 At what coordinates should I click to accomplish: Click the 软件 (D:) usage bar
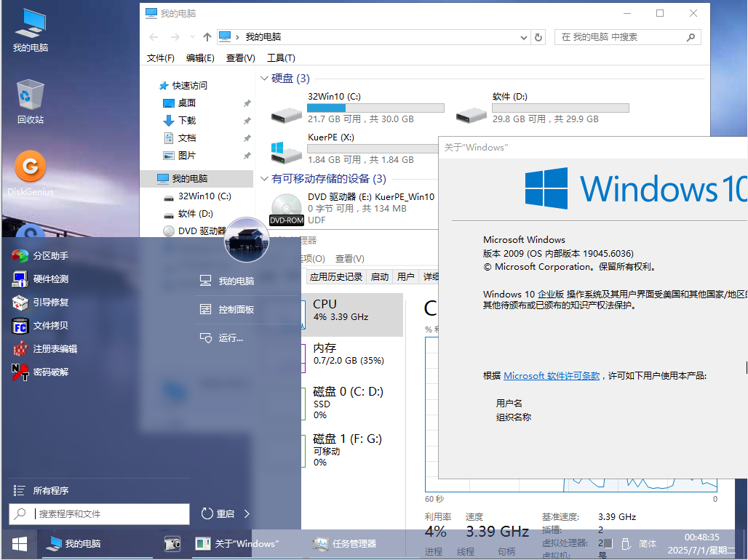tap(560, 108)
